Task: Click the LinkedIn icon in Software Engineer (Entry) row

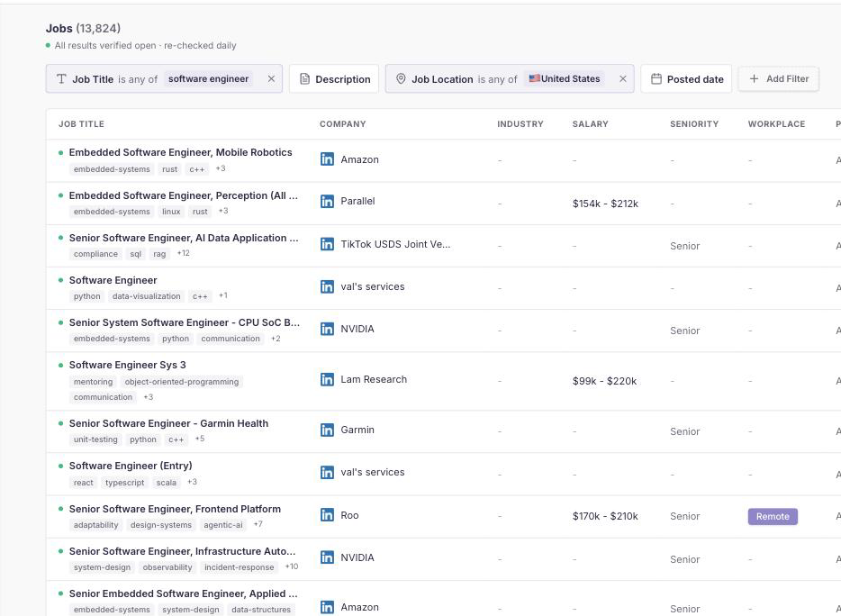Action: pos(327,472)
